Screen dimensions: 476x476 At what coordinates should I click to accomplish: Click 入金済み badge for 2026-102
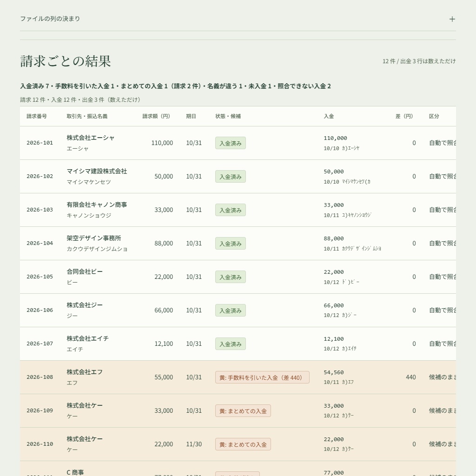tap(231, 177)
